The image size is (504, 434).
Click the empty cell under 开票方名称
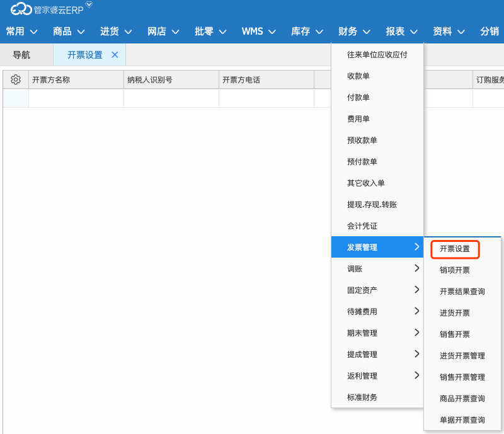click(76, 98)
